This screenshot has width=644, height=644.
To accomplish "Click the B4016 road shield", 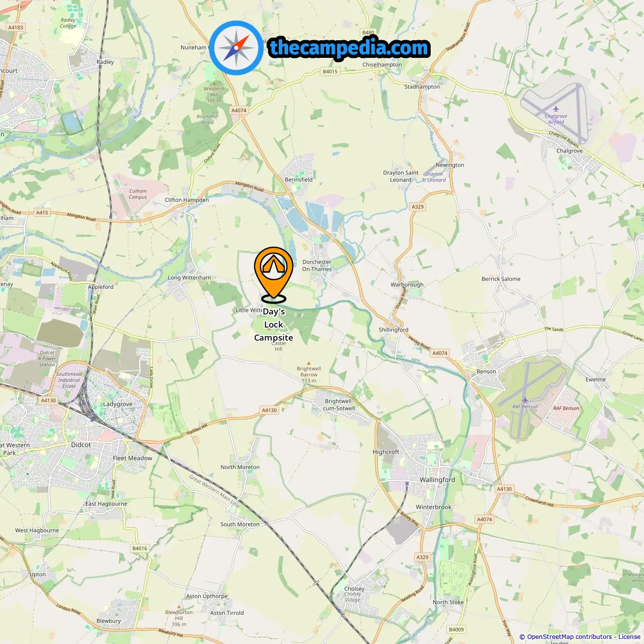I will (140, 548).
